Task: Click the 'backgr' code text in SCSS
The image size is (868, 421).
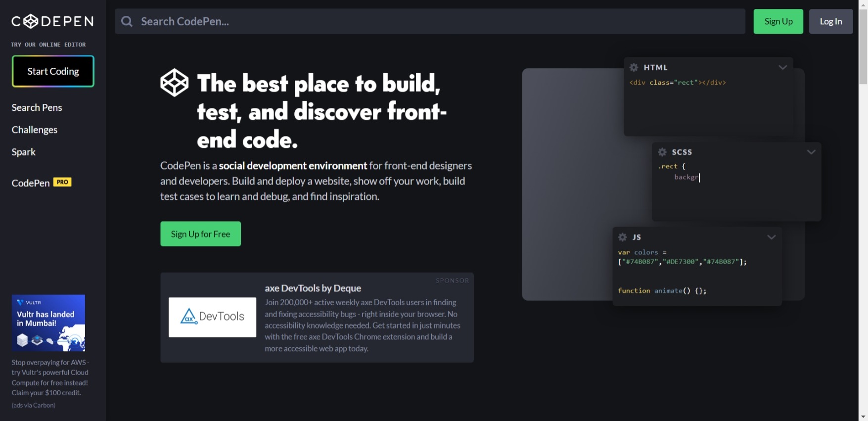Action: tap(686, 177)
